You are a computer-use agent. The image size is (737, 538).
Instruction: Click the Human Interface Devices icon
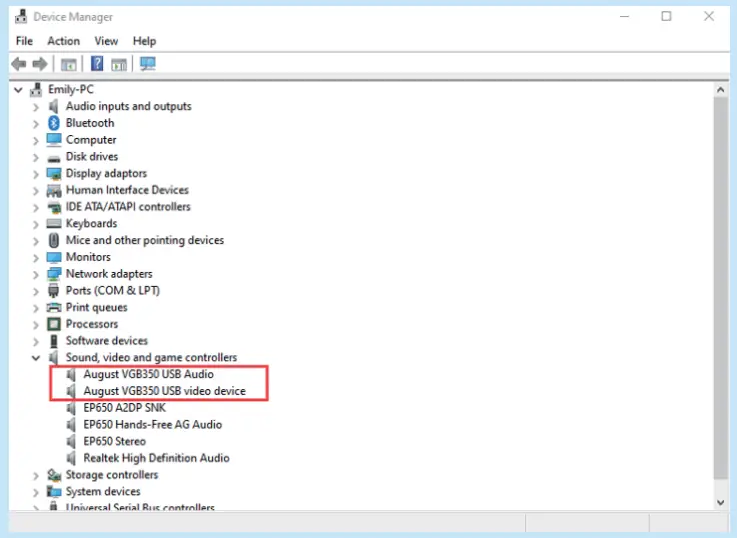point(54,190)
